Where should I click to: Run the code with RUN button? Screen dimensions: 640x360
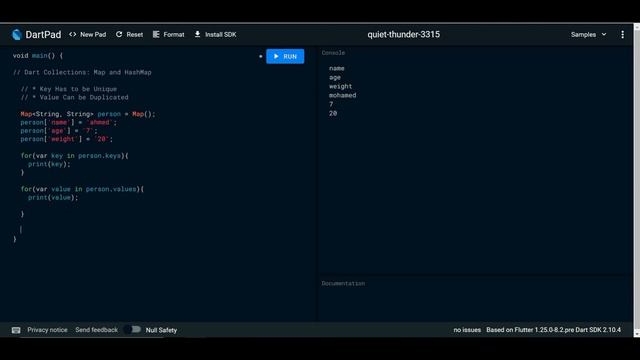tap(285, 56)
